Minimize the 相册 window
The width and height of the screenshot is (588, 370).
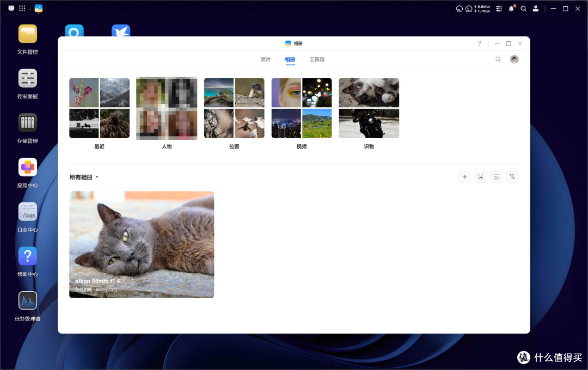tap(497, 44)
